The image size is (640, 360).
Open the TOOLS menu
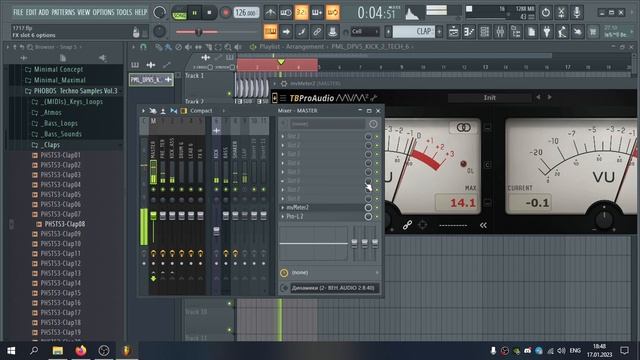(x=124, y=12)
